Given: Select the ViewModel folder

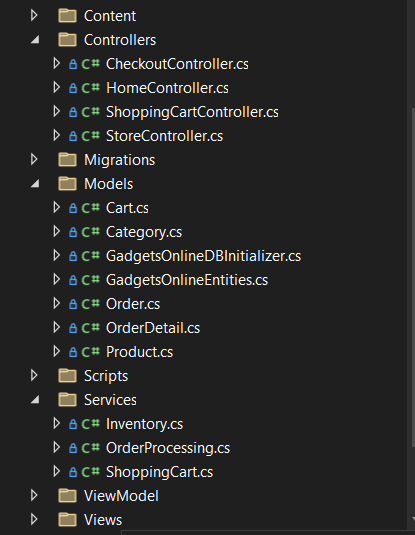Looking at the screenshot, I should point(121,496).
